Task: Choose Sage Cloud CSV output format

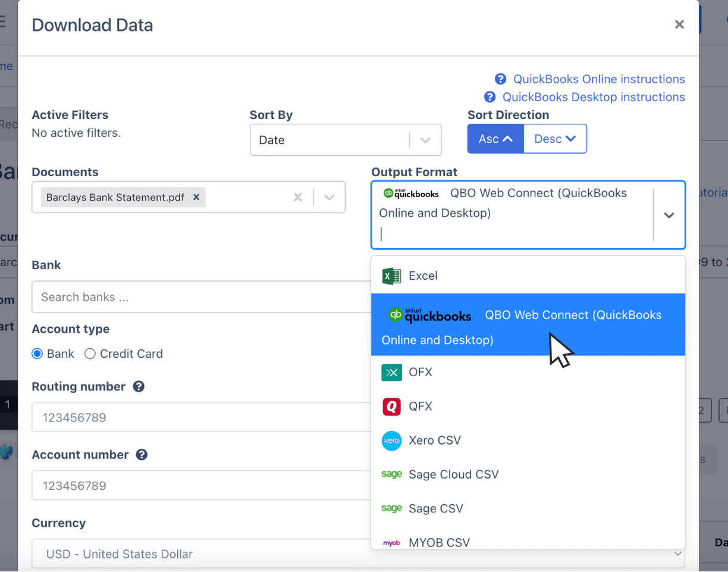Action: tap(528, 474)
